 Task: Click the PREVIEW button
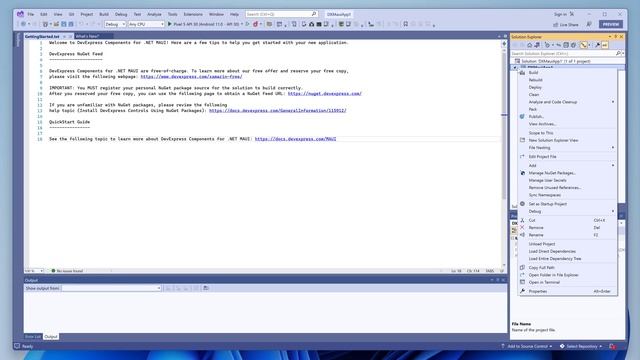611,24
